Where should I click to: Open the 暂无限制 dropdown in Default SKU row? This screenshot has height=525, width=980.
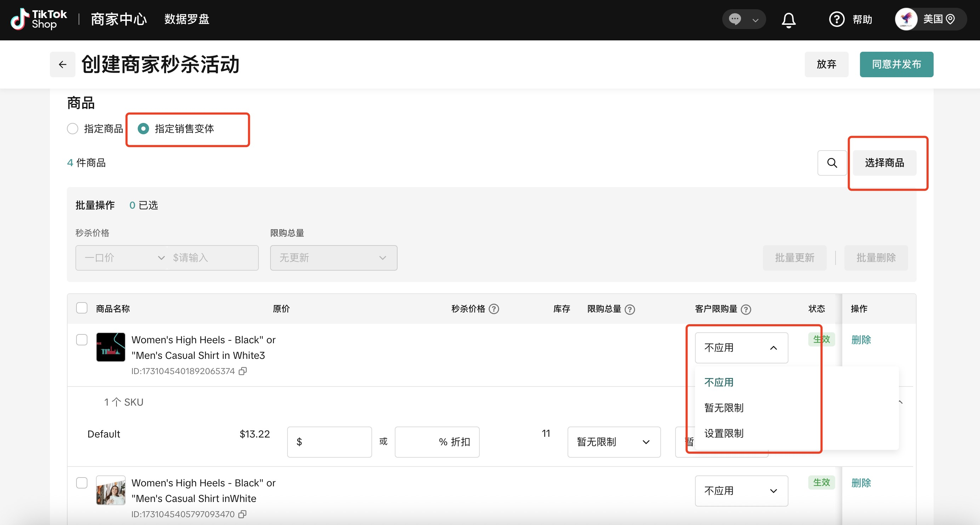click(613, 442)
